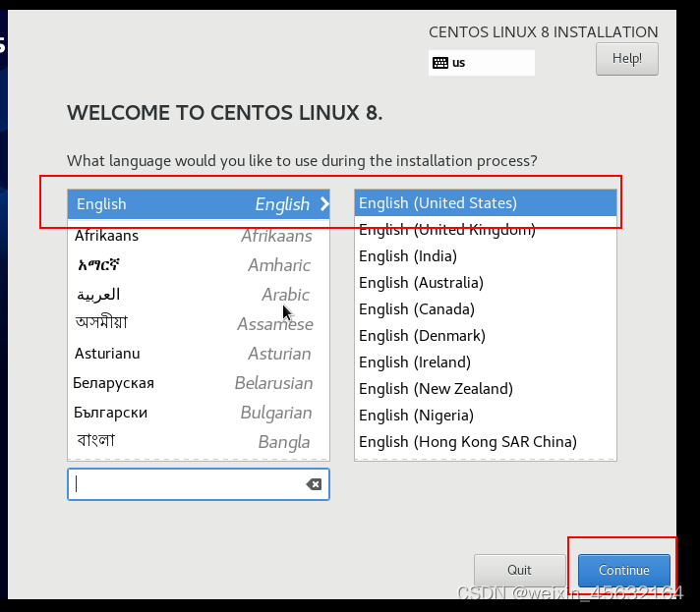Click the Continue button

pos(623,570)
